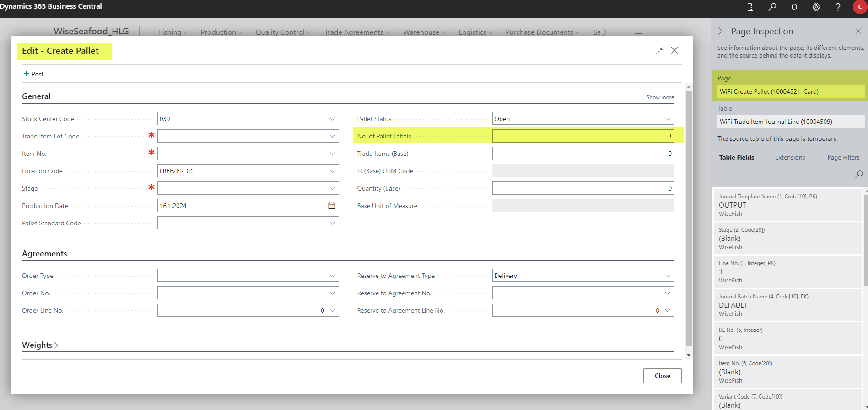Image resolution: width=868 pixels, height=410 pixels.
Task: Click the No. of Pallet Labels field
Action: pos(582,136)
